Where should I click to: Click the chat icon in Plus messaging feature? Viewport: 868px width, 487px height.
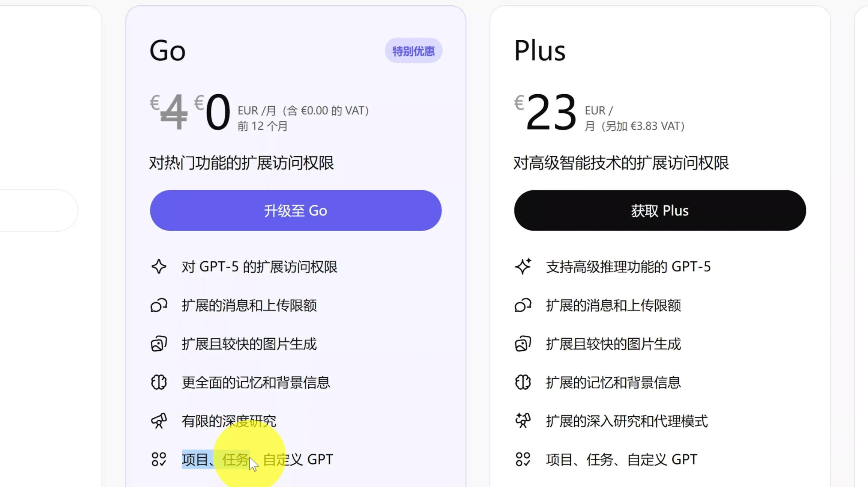[523, 306]
